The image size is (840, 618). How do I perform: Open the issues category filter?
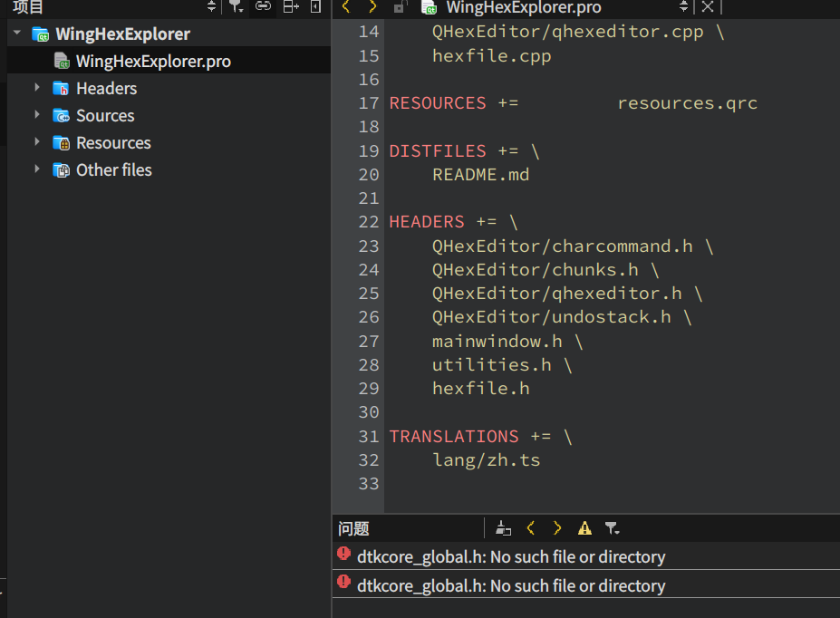pos(612,528)
